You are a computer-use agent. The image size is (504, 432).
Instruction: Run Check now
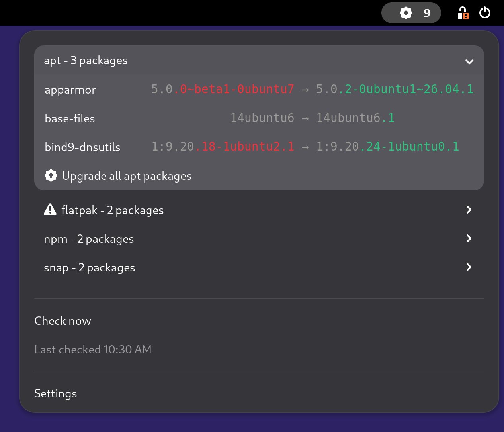(63, 321)
